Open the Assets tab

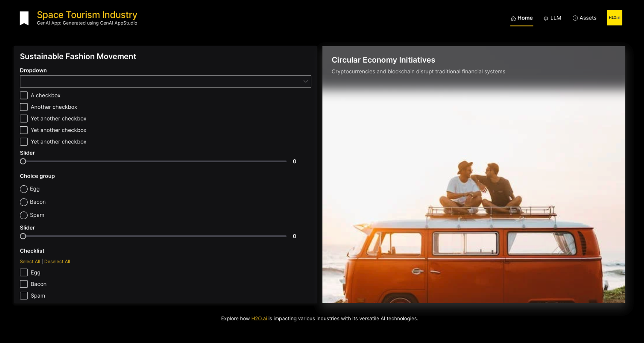pyautogui.click(x=584, y=18)
